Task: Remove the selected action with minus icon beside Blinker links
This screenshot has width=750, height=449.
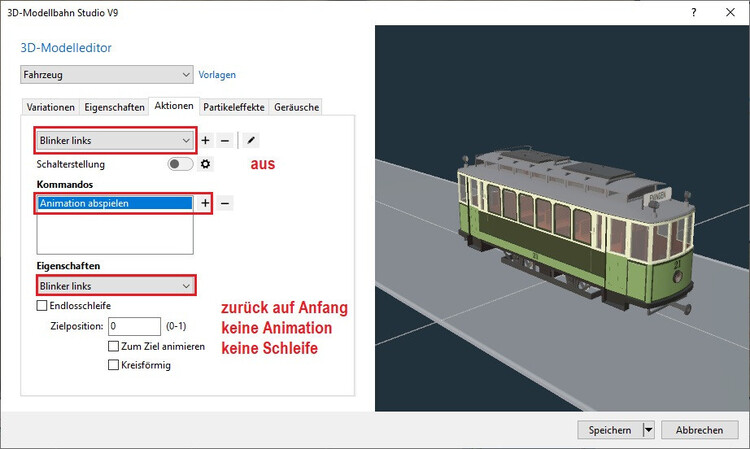Action: click(x=225, y=140)
